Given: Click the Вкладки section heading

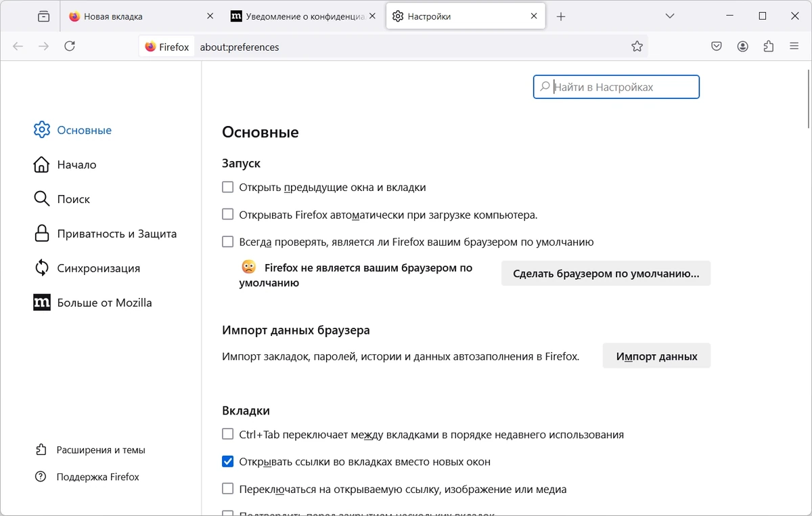Looking at the screenshot, I should (x=246, y=410).
